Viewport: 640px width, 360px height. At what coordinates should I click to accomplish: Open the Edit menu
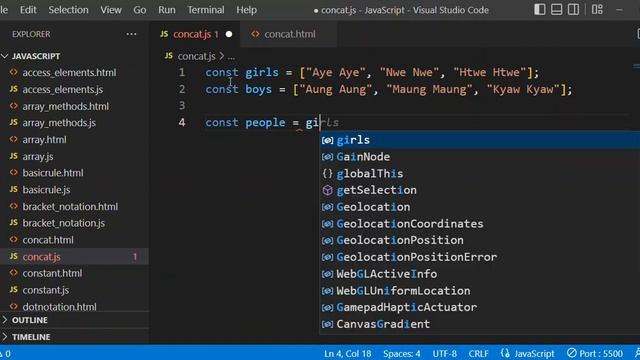[x=28, y=10]
